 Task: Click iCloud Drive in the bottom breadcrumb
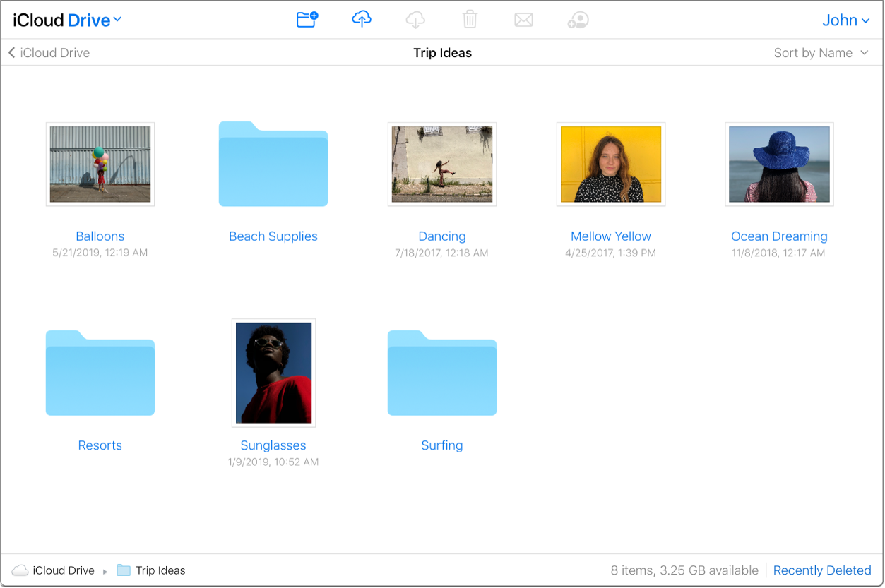click(x=63, y=570)
